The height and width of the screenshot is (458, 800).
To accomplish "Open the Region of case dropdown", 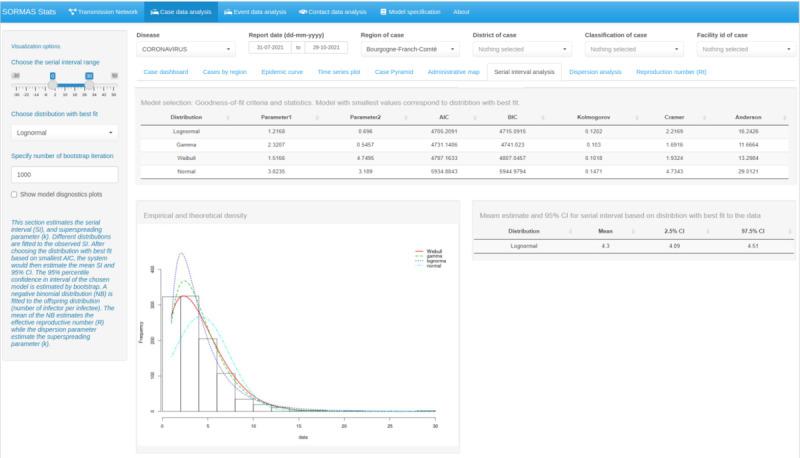I will click(410, 48).
